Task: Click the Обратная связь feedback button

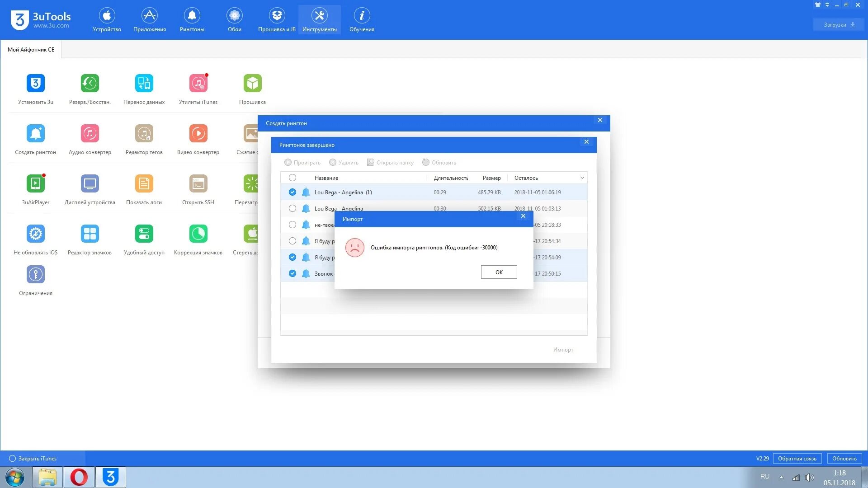Action: pos(797,459)
